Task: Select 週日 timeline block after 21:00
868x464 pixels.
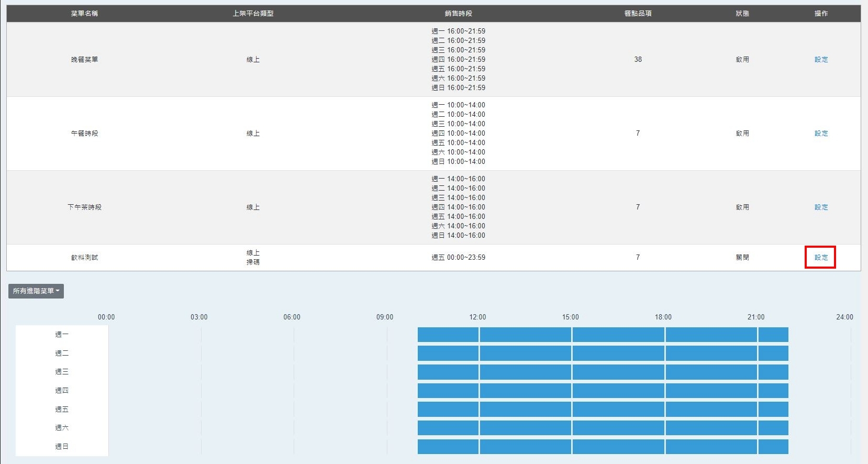Action: click(x=773, y=447)
